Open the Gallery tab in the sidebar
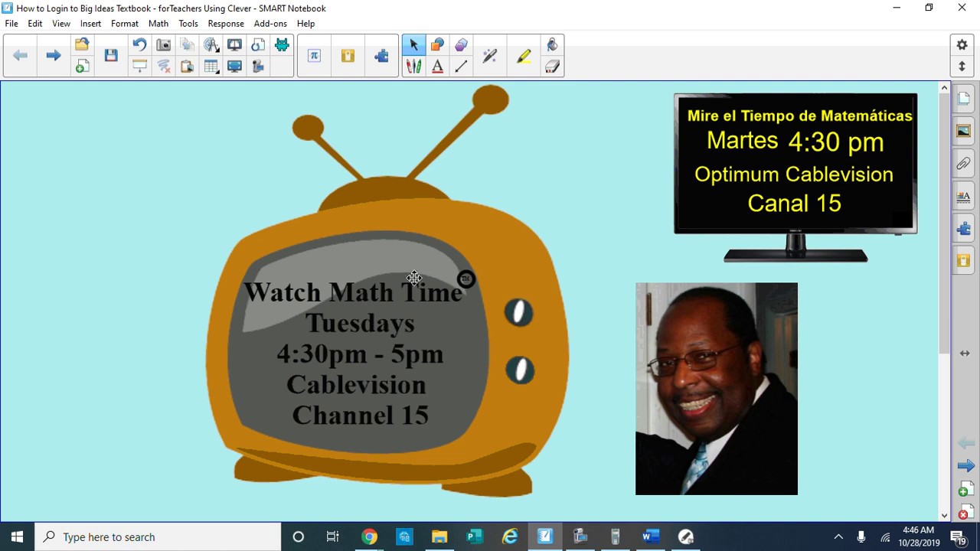 tap(964, 131)
